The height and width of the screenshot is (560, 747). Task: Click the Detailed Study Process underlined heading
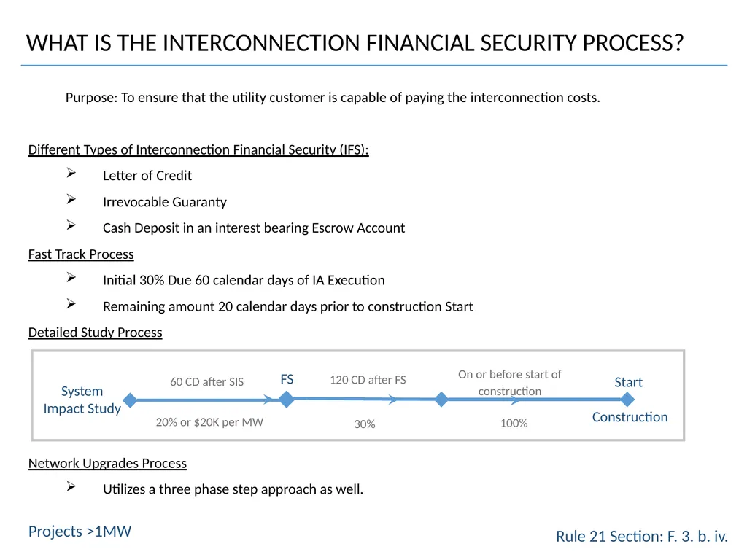pyautogui.click(x=96, y=332)
